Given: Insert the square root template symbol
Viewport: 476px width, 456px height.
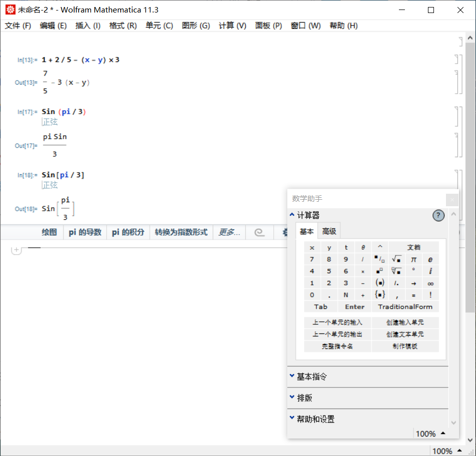Looking at the screenshot, I should [x=396, y=259].
